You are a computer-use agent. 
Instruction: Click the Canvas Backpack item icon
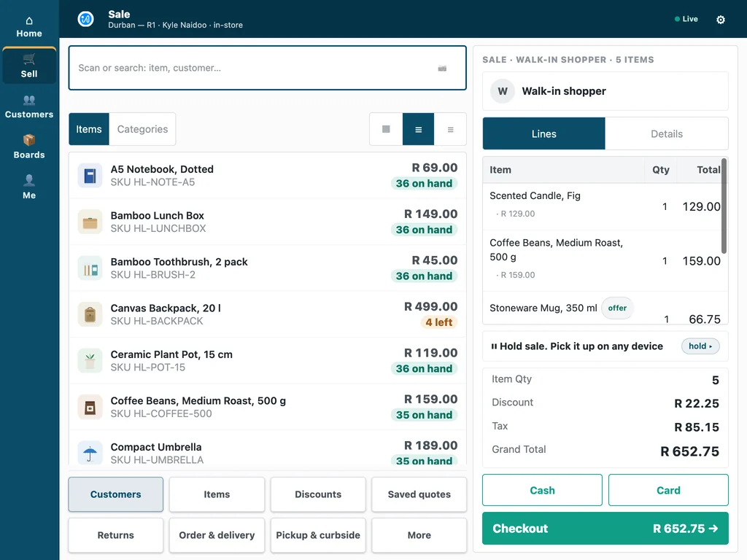(x=90, y=314)
